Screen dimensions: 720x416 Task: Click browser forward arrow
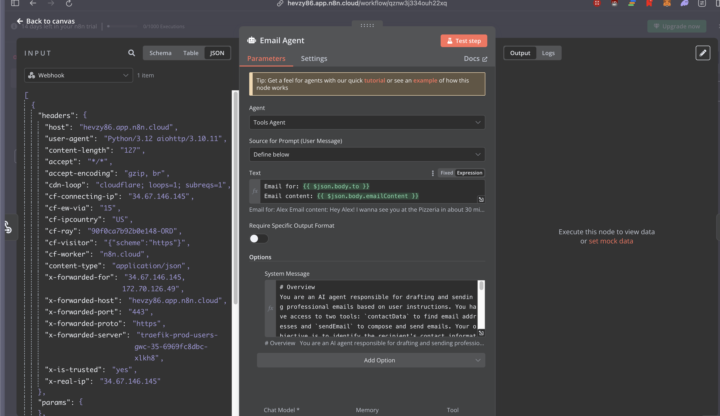[x=51, y=3]
